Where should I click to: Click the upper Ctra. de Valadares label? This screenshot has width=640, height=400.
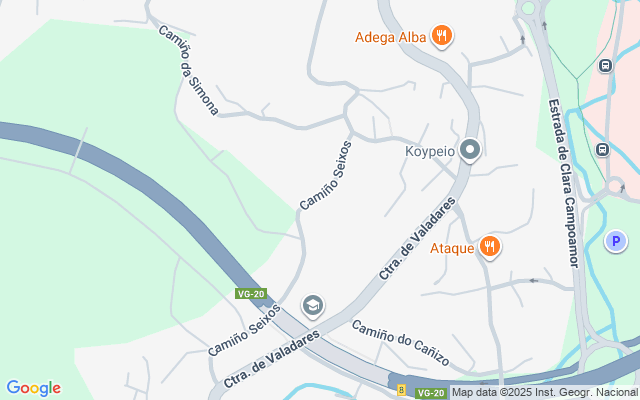[x=417, y=238]
